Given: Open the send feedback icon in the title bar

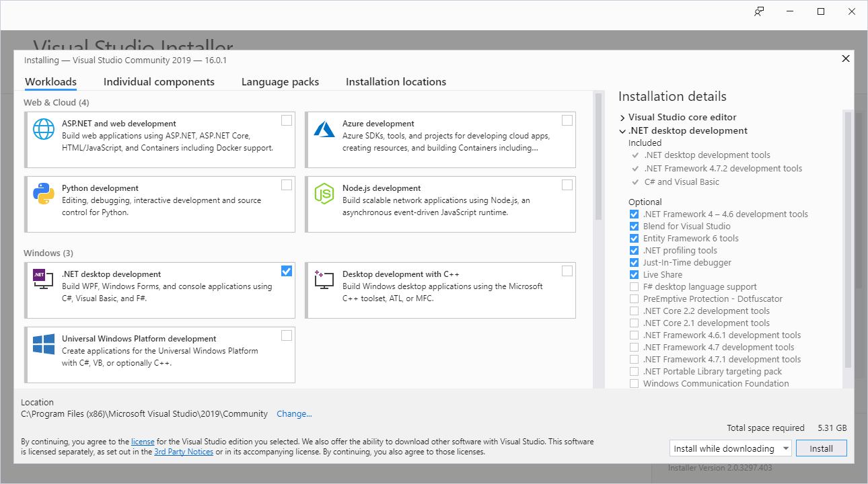Looking at the screenshot, I should [x=758, y=11].
